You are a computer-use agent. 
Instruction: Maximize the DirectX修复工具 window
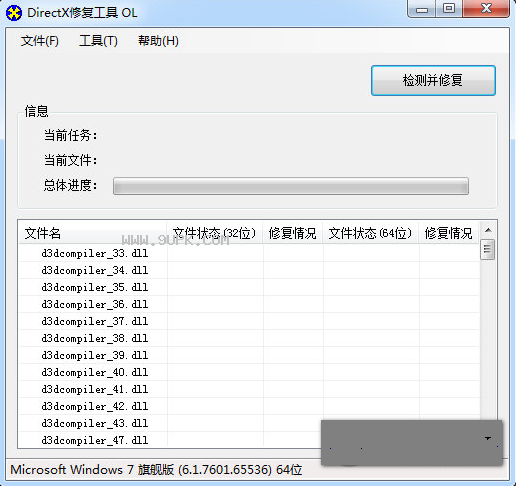pos(449,8)
